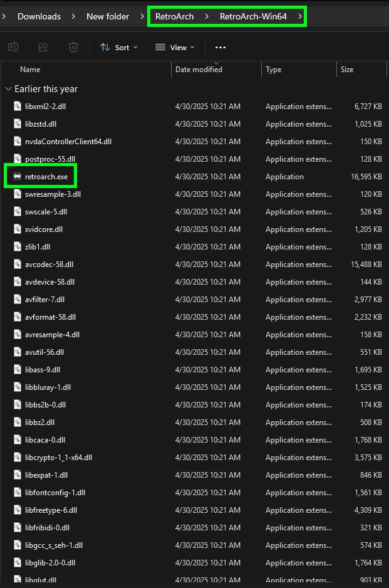Go to RetroArch breadcrumb segment
Image resolution: width=389 pixels, height=588 pixels.
[174, 16]
